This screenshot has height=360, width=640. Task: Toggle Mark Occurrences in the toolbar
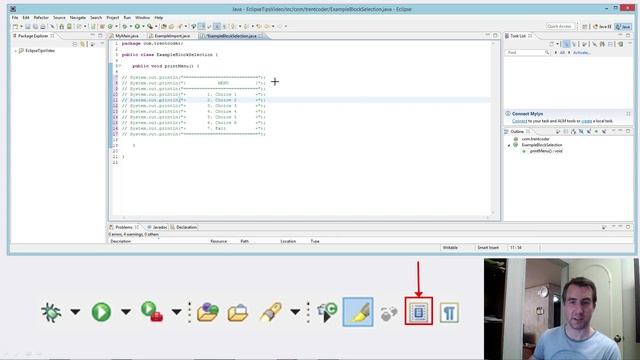coord(201,27)
